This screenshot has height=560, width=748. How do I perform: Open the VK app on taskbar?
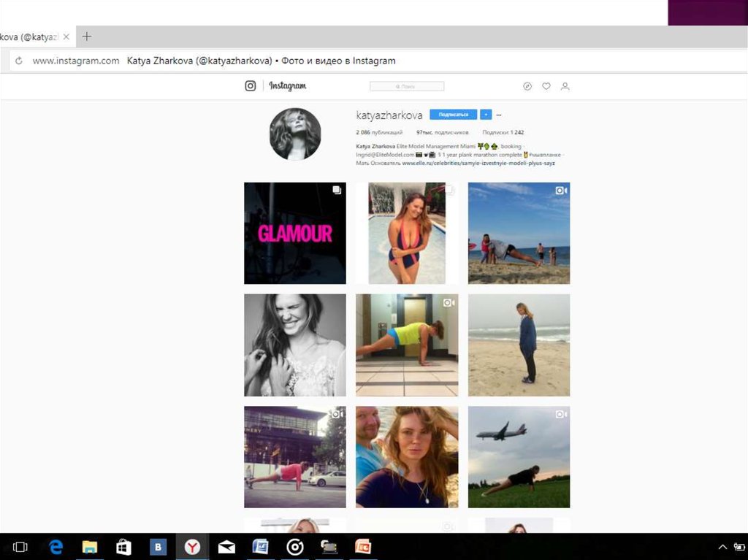(158, 547)
